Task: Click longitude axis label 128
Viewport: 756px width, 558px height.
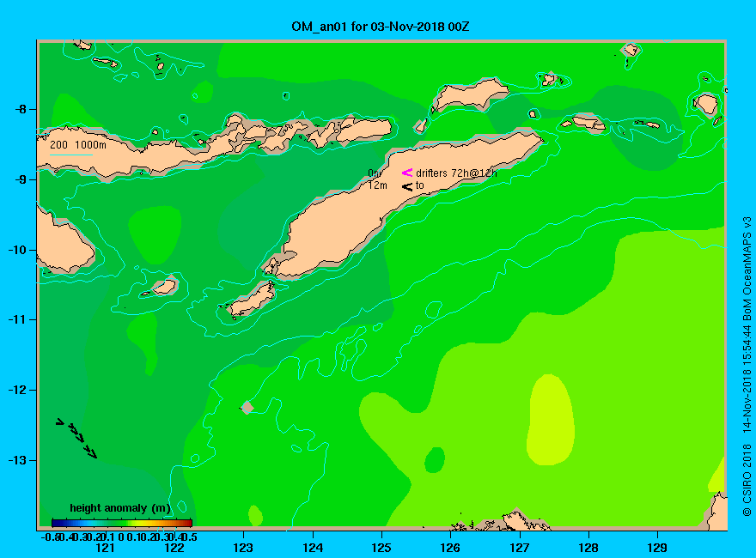Action: [588, 548]
